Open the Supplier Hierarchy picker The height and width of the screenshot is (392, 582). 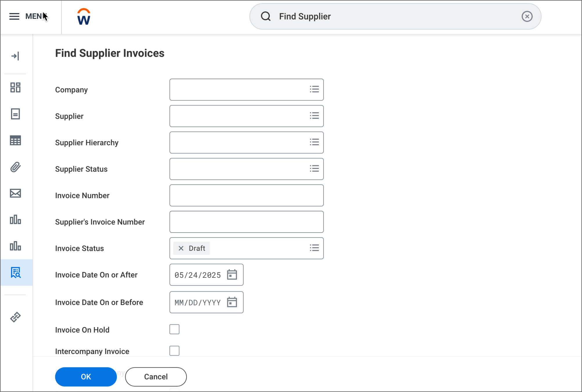314,142
